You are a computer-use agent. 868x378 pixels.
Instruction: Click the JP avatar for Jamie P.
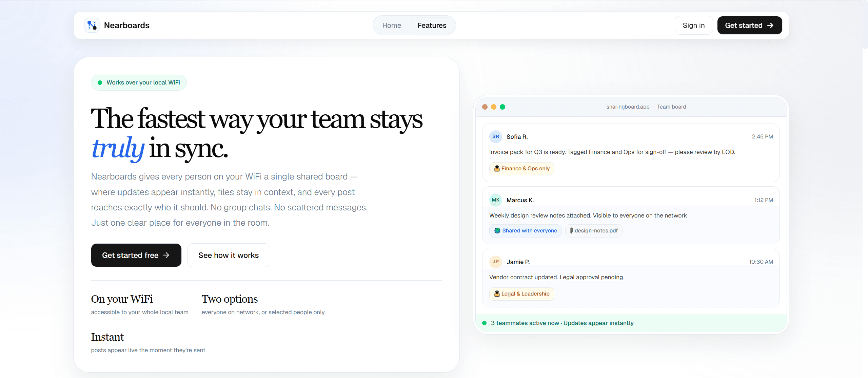pyautogui.click(x=496, y=262)
